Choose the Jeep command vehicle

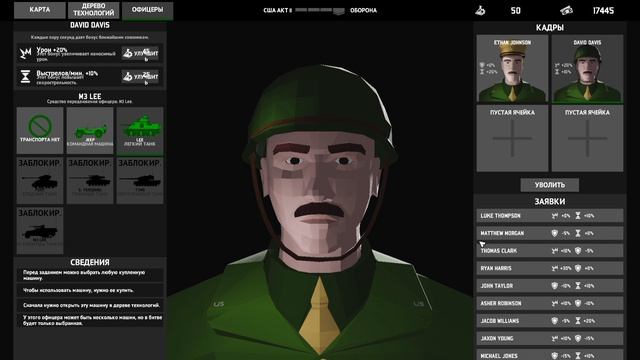point(90,131)
